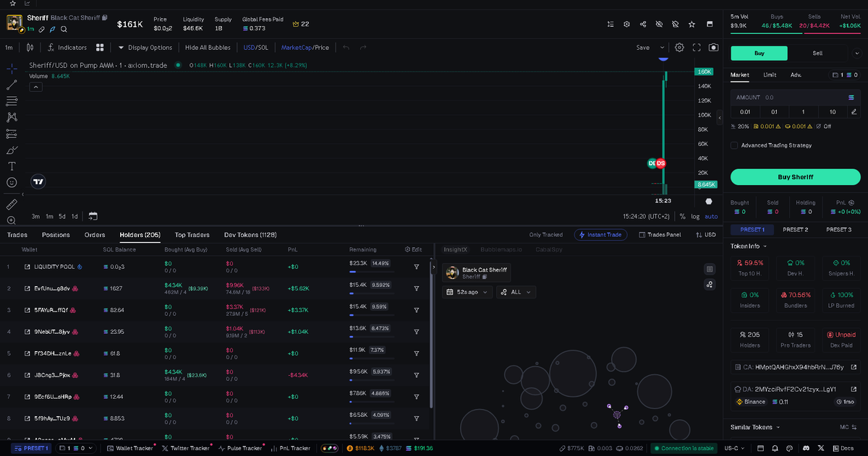
Task: Select the Limit order tab
Action: click(x=770, y=74)
